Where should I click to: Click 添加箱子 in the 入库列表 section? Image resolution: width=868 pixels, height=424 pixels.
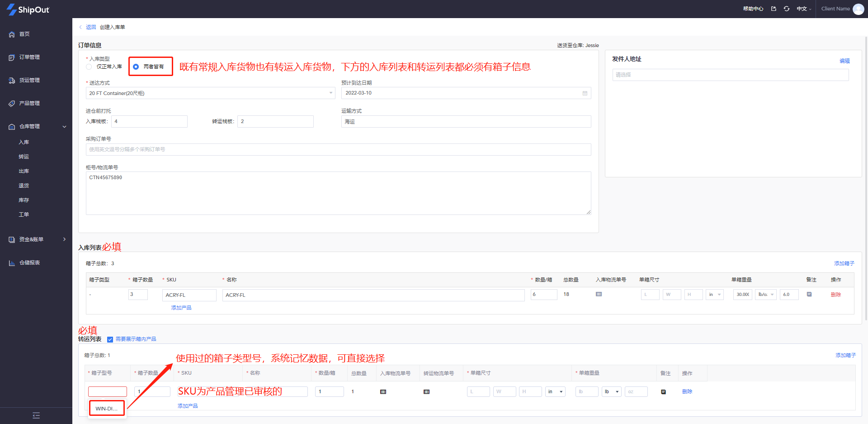coord(844,264)
